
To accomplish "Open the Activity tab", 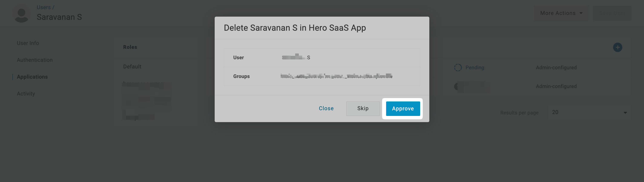I will [26, 94].
